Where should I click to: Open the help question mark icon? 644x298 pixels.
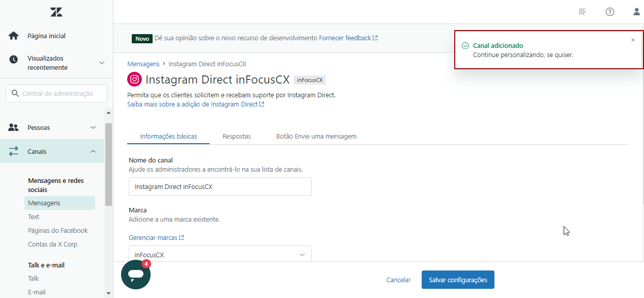coord(609,12)
